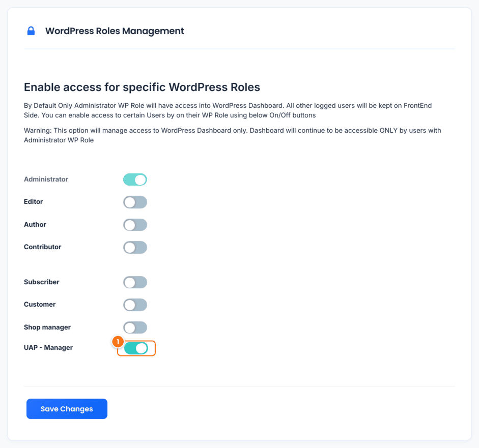The width and height of the screenshot is (479, 448).
Task: Click the Contributor role label
Action: [42, 247]
